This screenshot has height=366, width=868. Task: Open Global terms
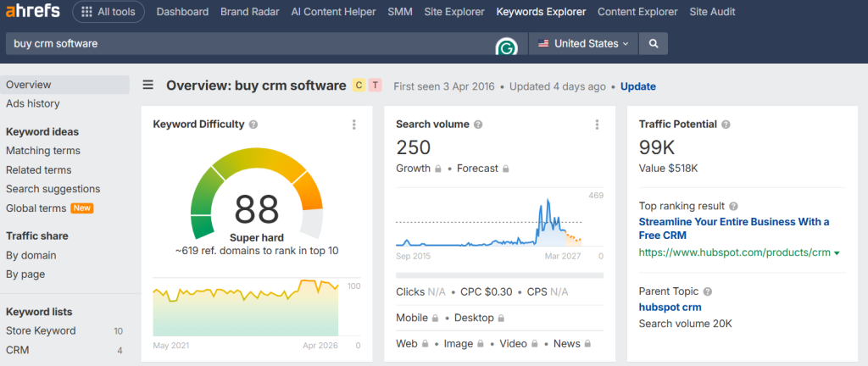(36, 208)
